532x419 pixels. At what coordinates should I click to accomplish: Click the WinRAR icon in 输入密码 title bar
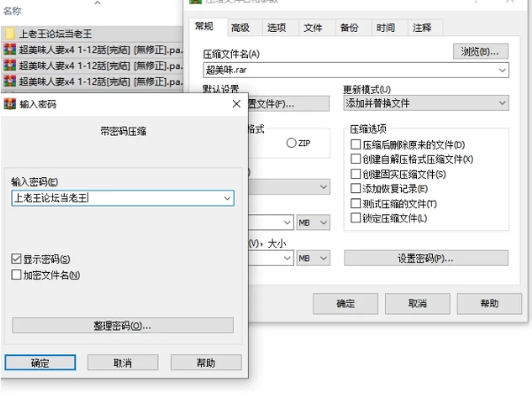(10, 104)
